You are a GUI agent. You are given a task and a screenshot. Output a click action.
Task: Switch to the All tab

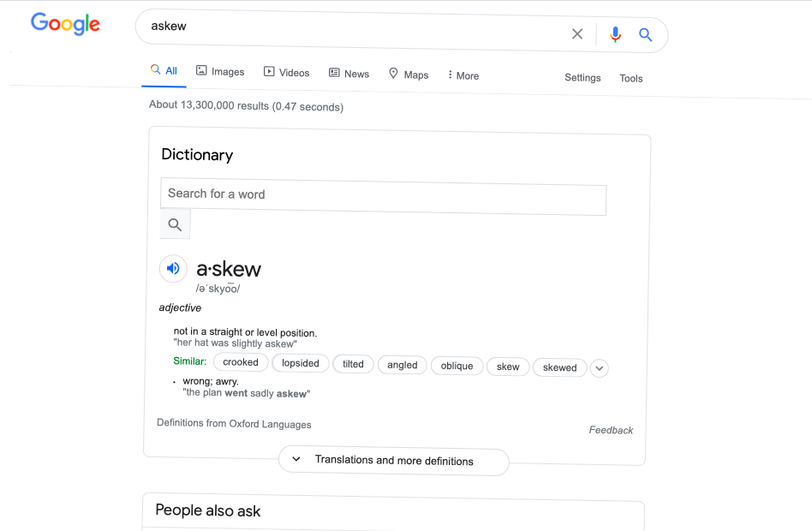pos(163,71)
